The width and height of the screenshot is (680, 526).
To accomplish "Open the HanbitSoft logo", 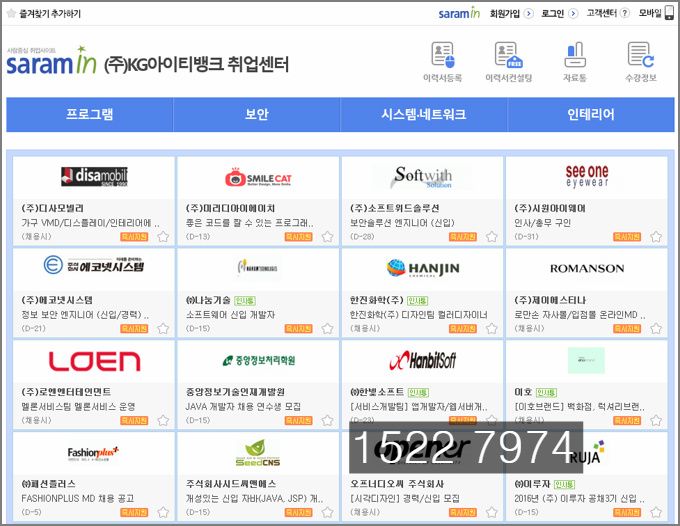I will coord(423,360).
